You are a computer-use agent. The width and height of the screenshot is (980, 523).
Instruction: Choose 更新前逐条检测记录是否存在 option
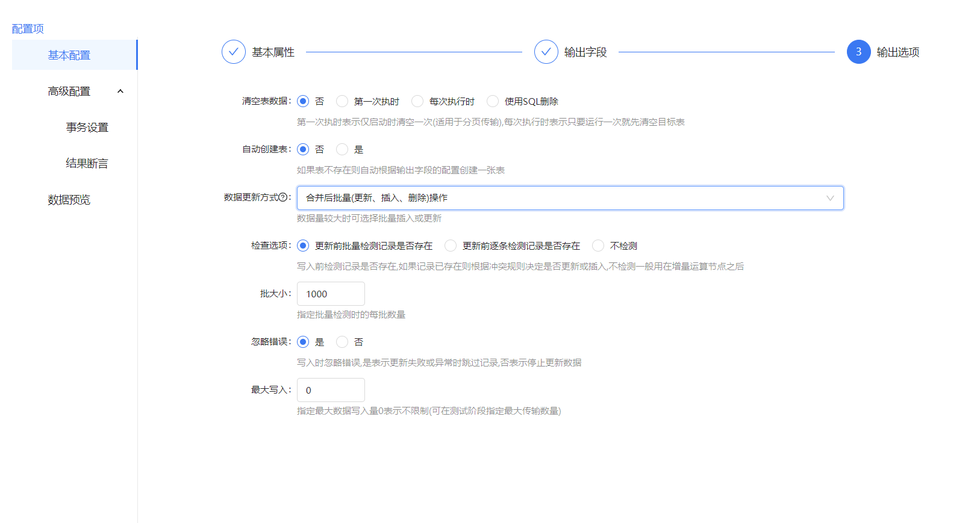451,246
